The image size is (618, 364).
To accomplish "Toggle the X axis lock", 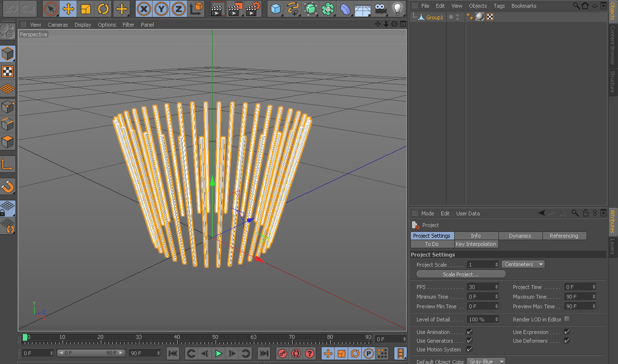I will (144, 9).
